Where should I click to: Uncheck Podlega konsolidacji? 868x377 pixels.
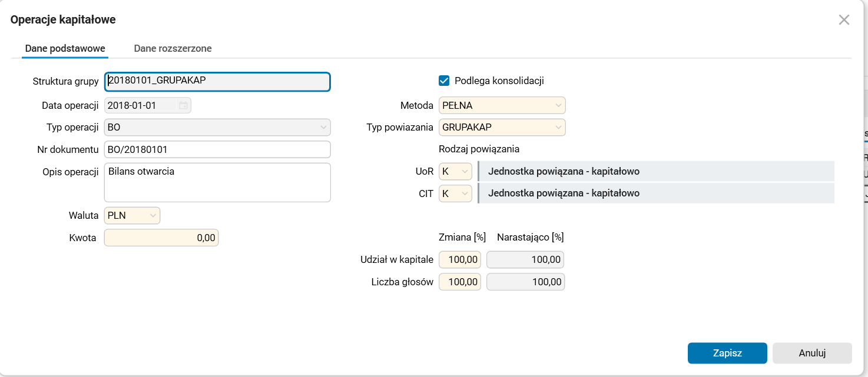pyautogui.click(x=443, y=81)
